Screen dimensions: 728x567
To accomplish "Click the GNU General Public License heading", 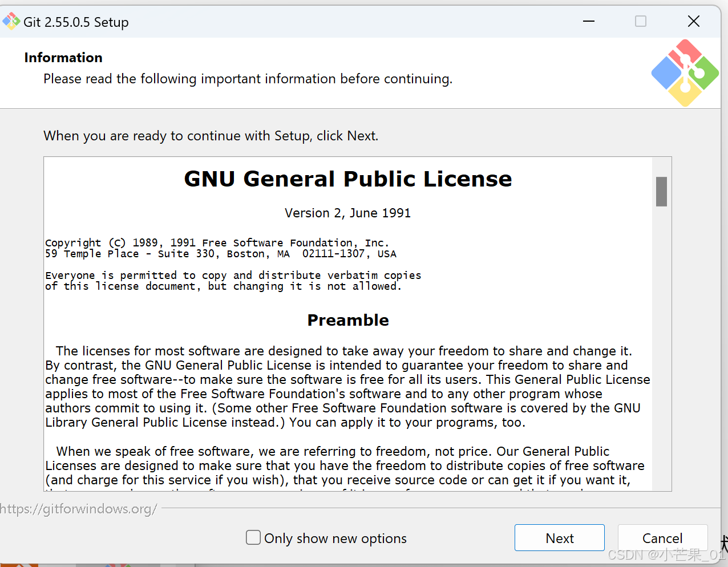I will click(348, 179).
